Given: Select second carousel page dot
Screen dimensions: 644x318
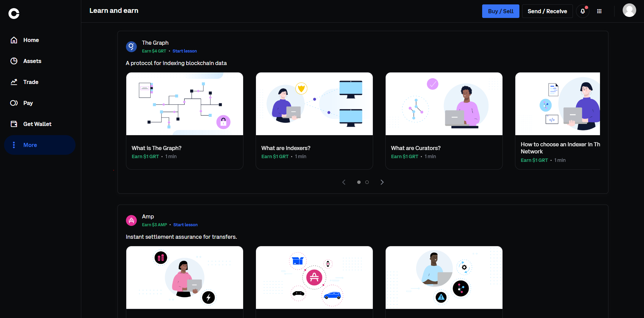Looking at the screenshot, I should 367,182.
